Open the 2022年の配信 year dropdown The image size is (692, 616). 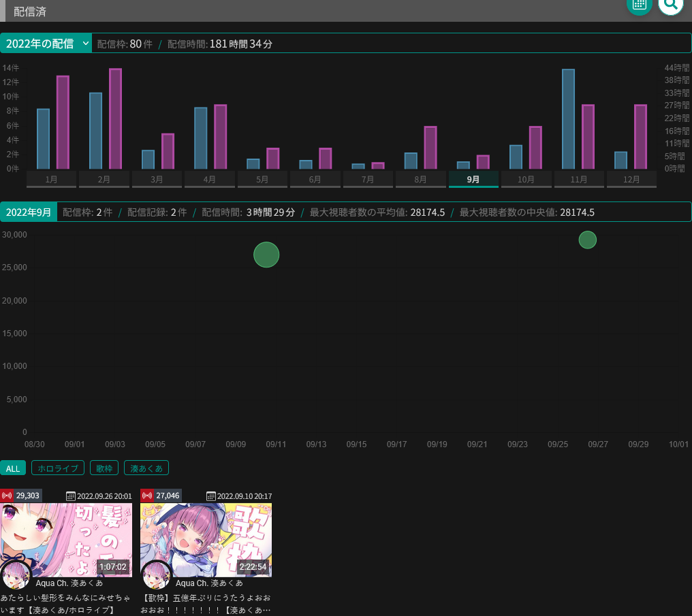(46, 43)
